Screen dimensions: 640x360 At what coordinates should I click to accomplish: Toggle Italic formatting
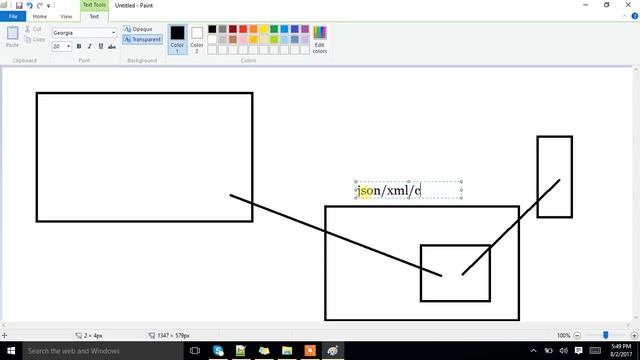90,46
